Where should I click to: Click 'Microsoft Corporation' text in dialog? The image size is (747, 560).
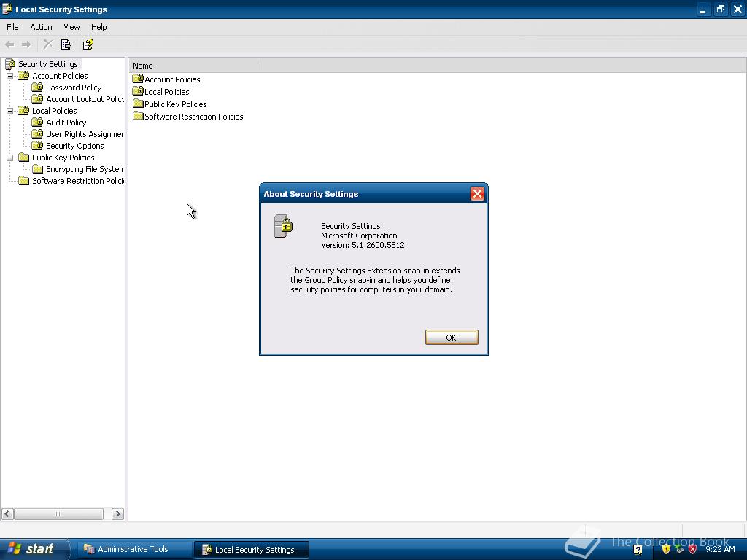coord(359,236)
